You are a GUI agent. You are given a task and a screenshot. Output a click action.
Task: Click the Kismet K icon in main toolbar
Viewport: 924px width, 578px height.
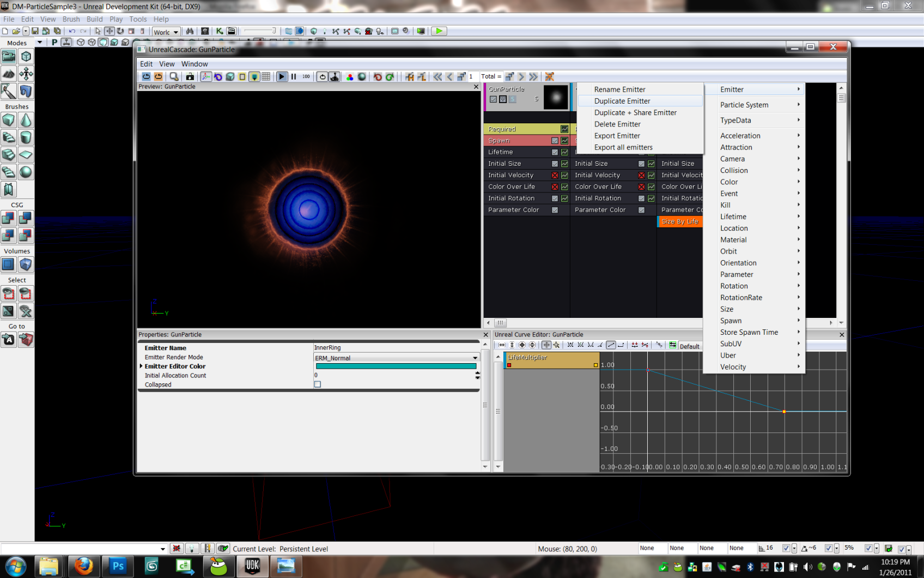click(x=219, y=31)
